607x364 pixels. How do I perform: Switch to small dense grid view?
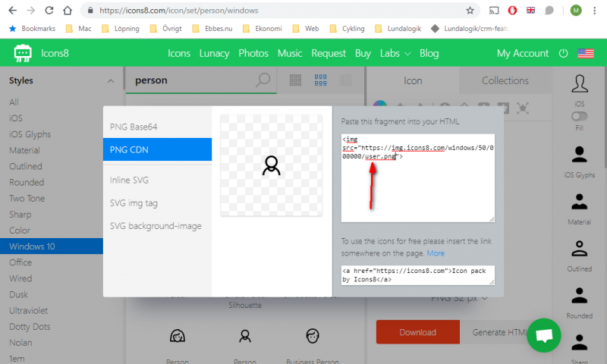tap(346, 80)
